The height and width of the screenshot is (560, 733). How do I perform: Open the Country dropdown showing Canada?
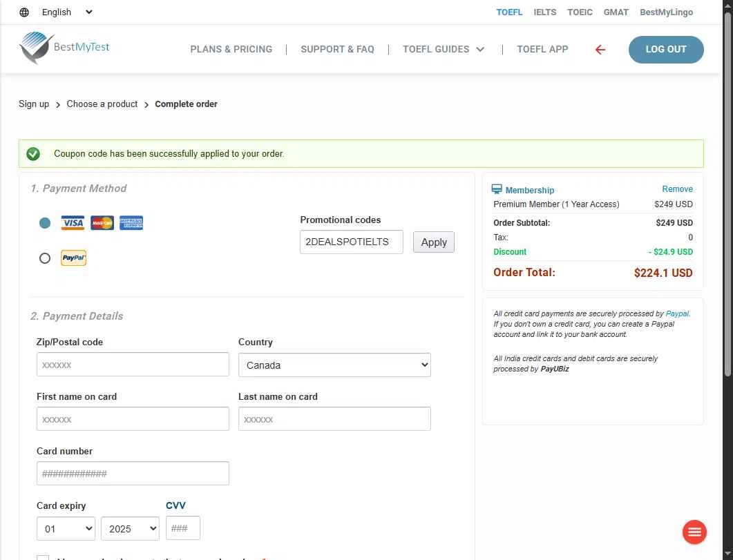(334, 365)
